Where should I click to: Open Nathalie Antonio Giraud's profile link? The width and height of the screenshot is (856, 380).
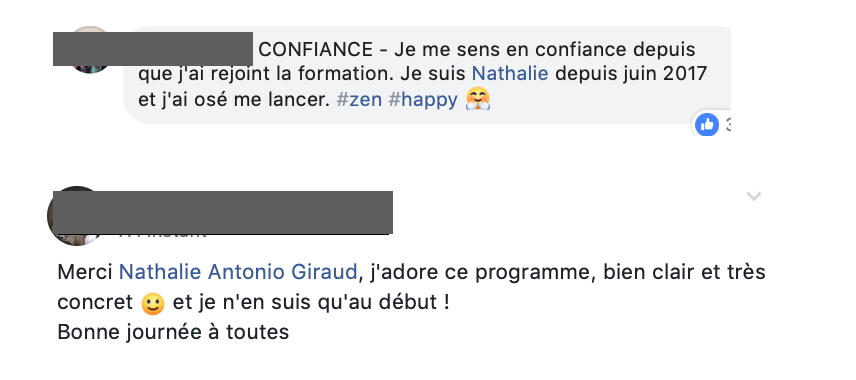tap(238, 272)
